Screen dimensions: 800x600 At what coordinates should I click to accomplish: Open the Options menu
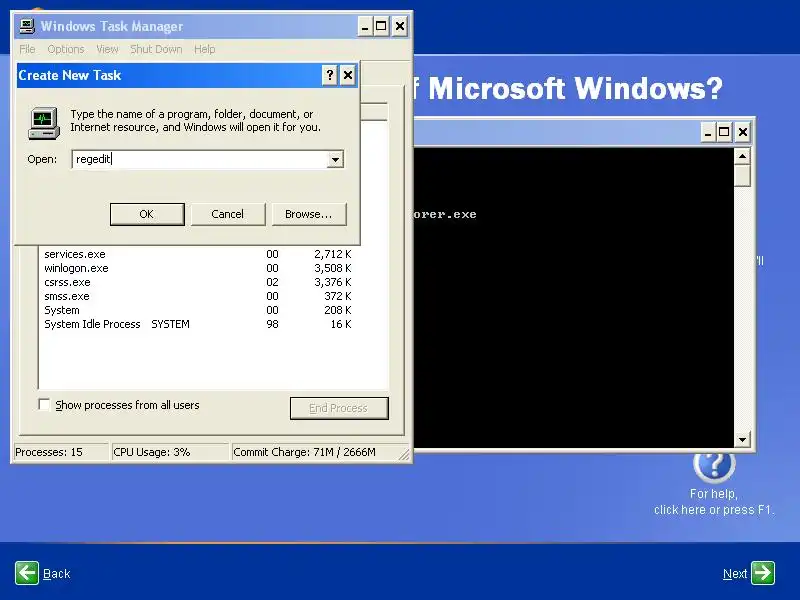pyautogui.click(x=66, y=49)
